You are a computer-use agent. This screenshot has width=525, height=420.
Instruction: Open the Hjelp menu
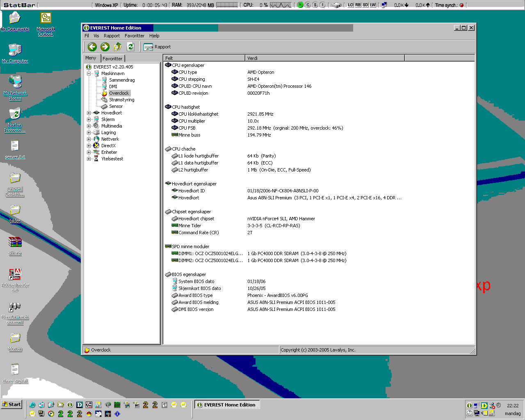point(154,36)
